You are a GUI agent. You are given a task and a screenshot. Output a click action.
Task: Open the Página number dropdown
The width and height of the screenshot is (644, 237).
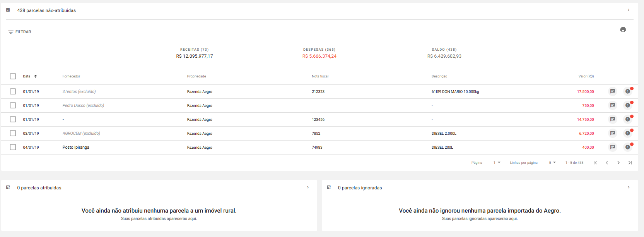pyautogui.click(x=497, y=163)
